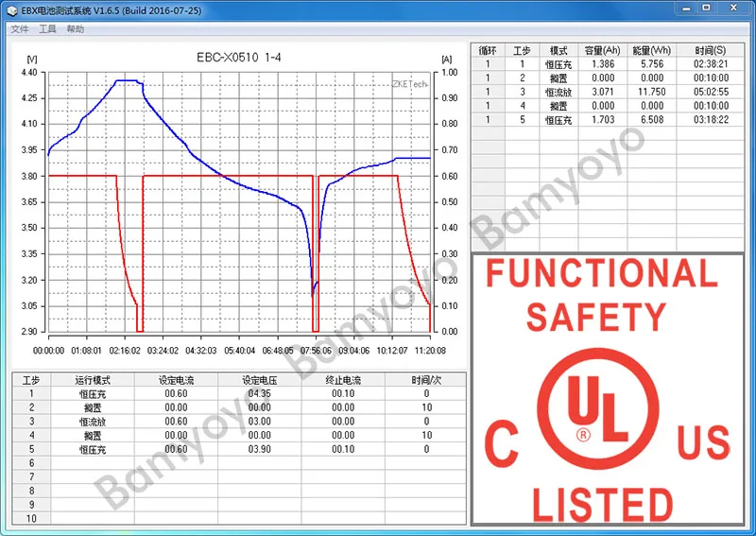This screenshot has height=536, width=756.
Task: Click the 设定电压 column header
Action: pos(259,380)
